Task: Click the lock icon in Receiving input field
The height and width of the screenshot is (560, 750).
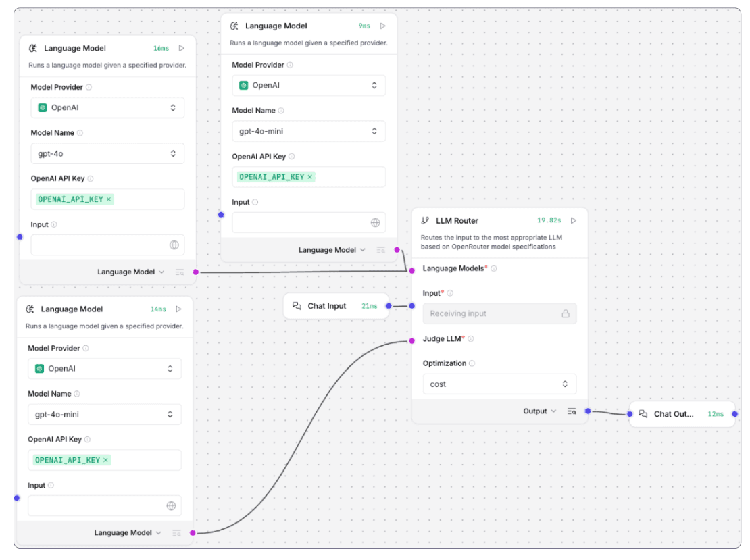Action: pos(566,314)
